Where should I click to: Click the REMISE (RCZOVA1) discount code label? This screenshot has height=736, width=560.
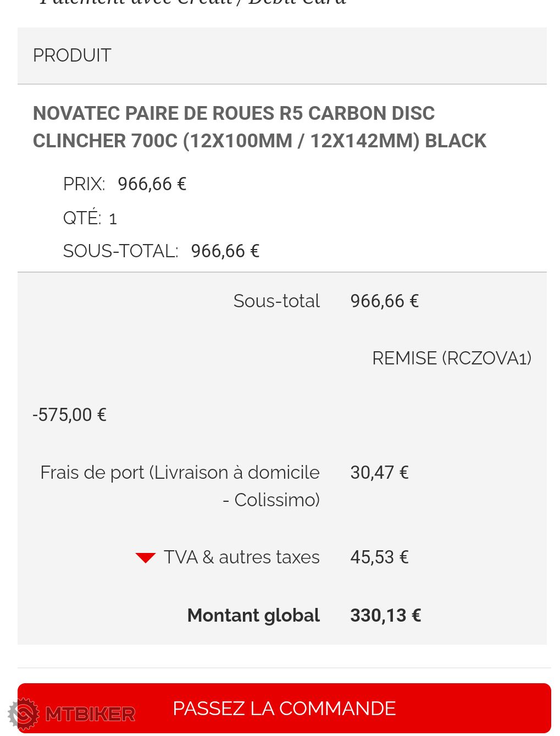(x=451, y=358)
